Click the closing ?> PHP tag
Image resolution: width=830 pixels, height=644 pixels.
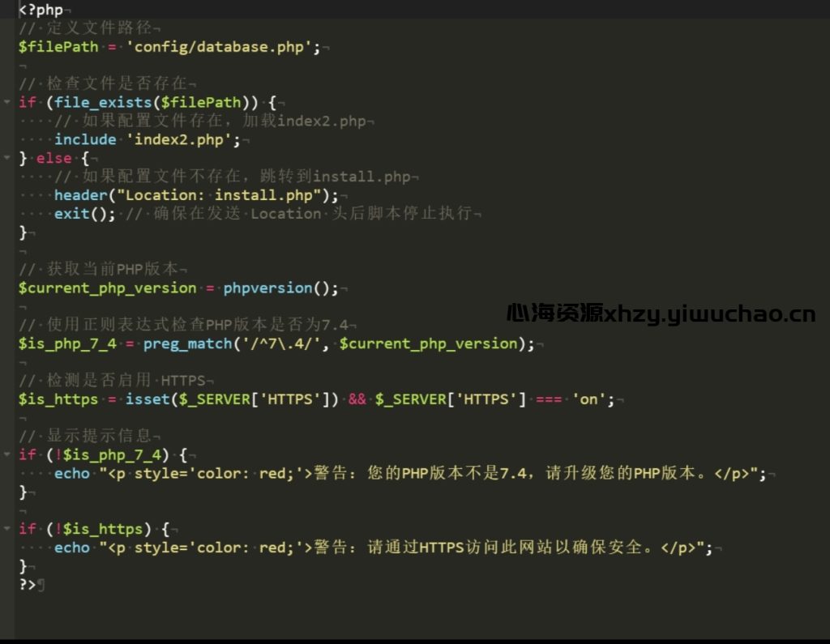28,585
